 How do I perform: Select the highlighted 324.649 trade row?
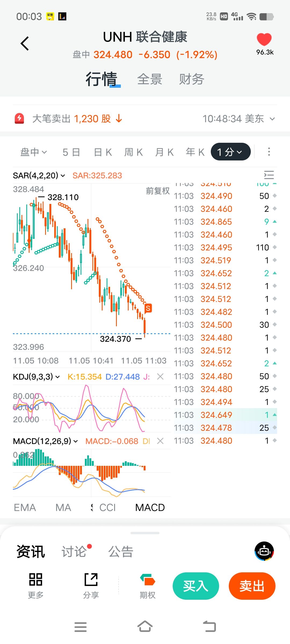(225, 415)
